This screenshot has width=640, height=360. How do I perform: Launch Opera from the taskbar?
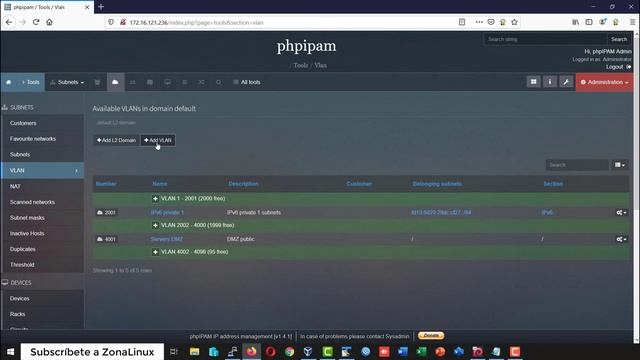coord(270,351)
